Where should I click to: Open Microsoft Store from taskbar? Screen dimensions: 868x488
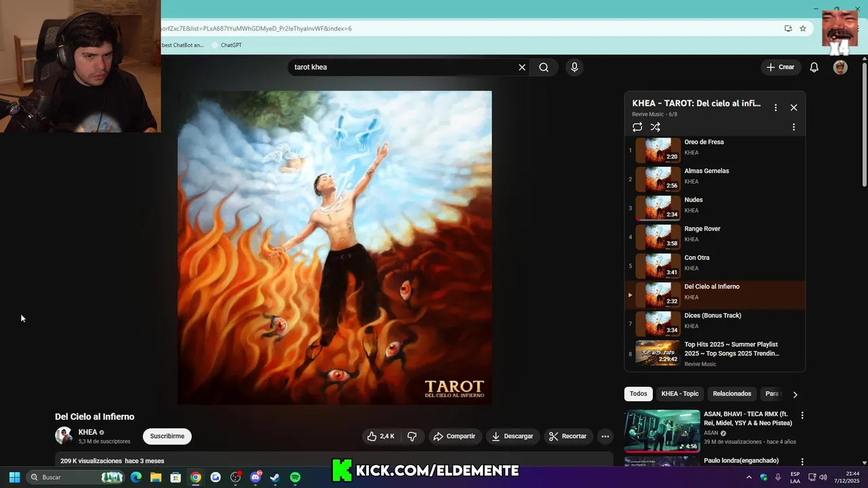click(176, 477)
